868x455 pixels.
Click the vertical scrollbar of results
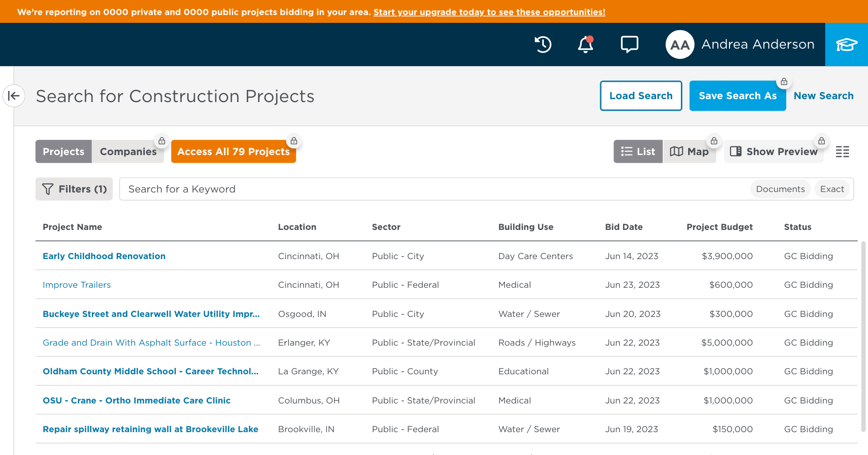(863, 335)
